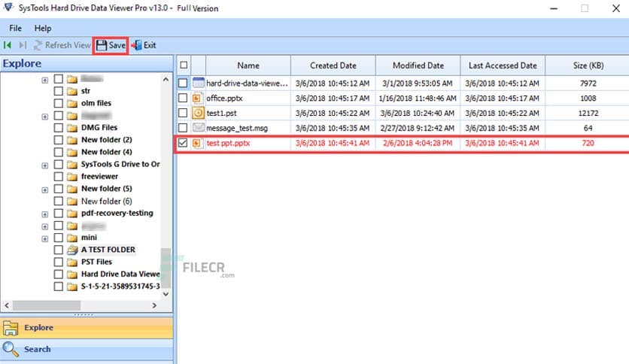Expand the blurred folder above mini
Image resolution: width=629 pixels, height=364 pixels.
coord(45,226)
